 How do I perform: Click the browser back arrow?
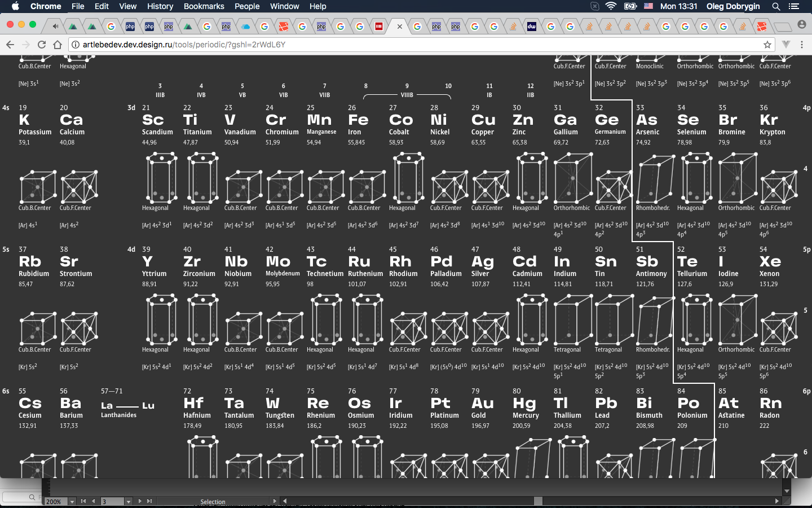(x=10, y=45)
